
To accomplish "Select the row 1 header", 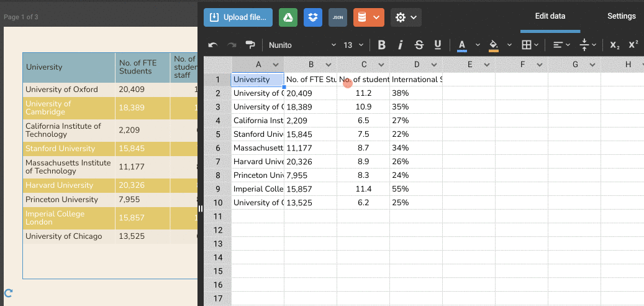I will tap(218, 80).
